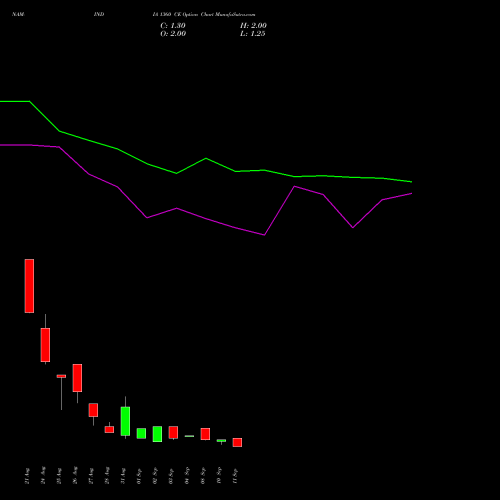Select the 11 Sep date label

pyautogui.click(x=235, y=476)
